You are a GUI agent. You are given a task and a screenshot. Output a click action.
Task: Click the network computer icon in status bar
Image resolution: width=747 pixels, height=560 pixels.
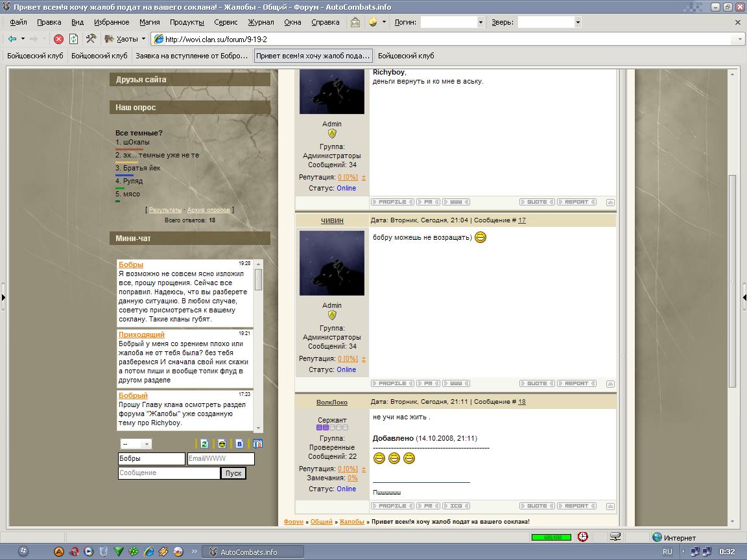(x=615, y=537)
